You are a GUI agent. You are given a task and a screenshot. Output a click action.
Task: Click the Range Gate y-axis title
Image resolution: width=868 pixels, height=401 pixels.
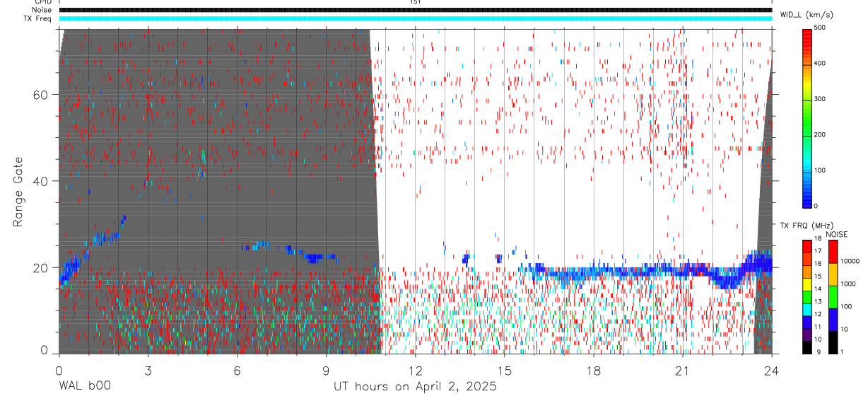click(19, 191)
